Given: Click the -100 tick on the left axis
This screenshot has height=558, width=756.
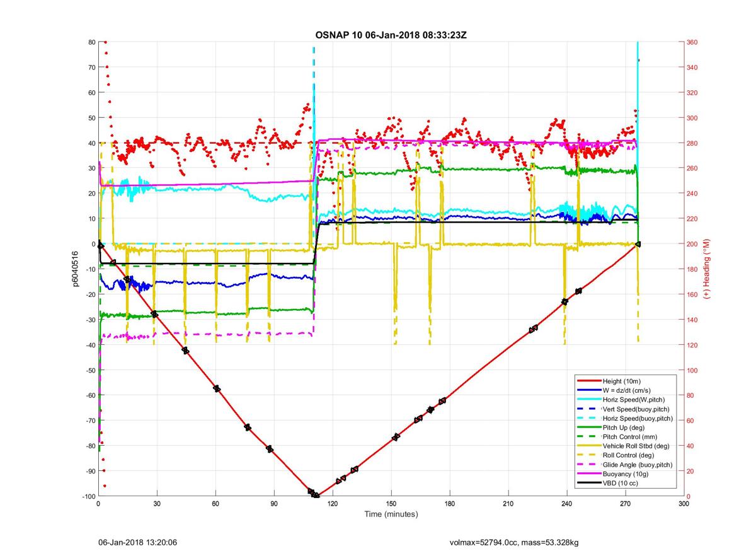Looking at the screenshot, I should coord(88,496).
